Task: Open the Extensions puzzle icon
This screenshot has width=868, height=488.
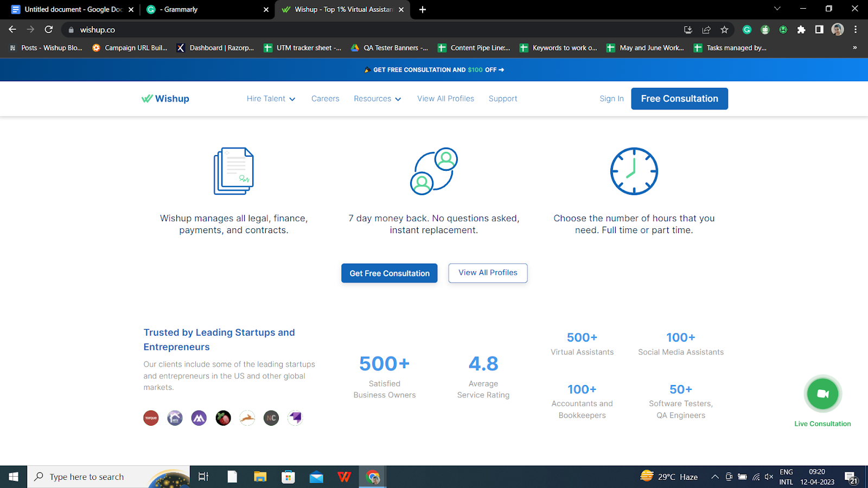Action: tap(801, 30)
